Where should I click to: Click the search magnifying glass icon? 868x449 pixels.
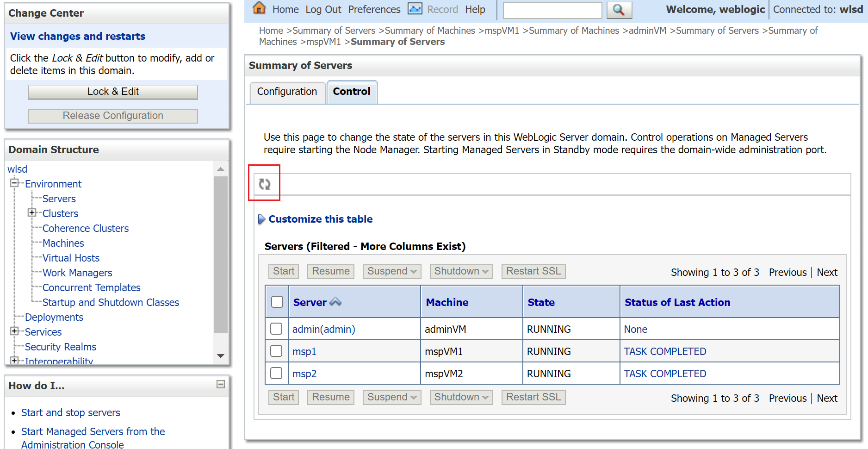619,10
